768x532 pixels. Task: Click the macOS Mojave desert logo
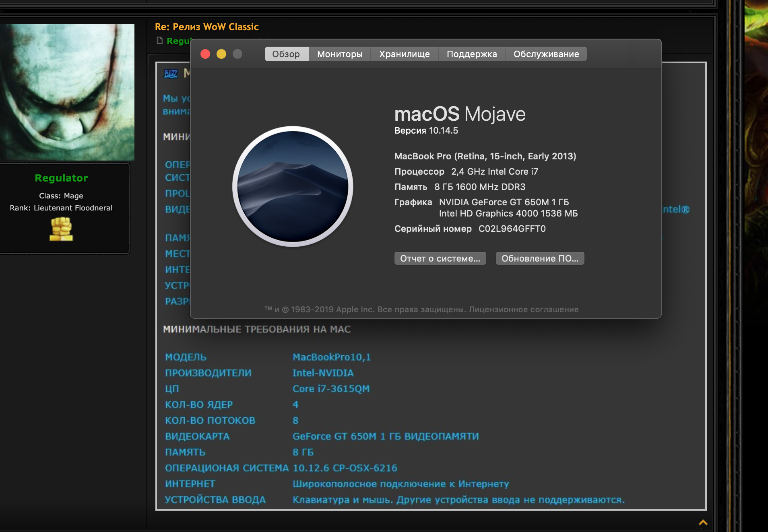(293, 186)
